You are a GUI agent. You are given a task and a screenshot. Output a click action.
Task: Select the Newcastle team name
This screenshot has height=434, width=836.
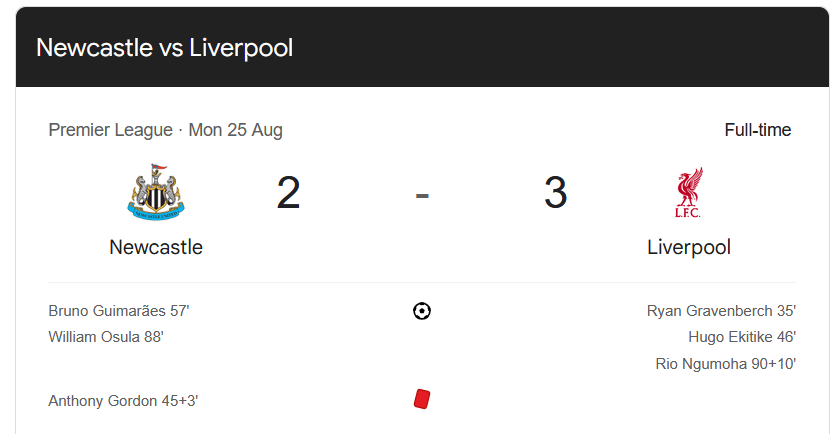pos(156,247)
